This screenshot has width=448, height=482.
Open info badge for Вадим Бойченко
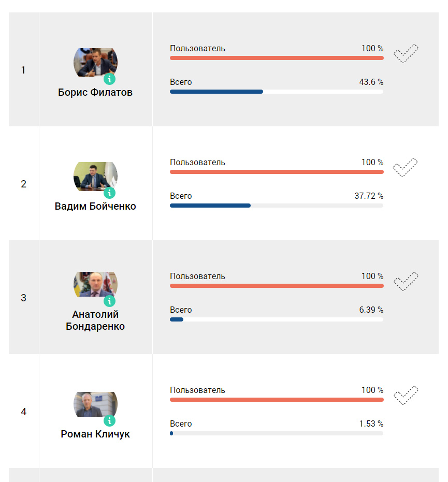coord(109,193)
